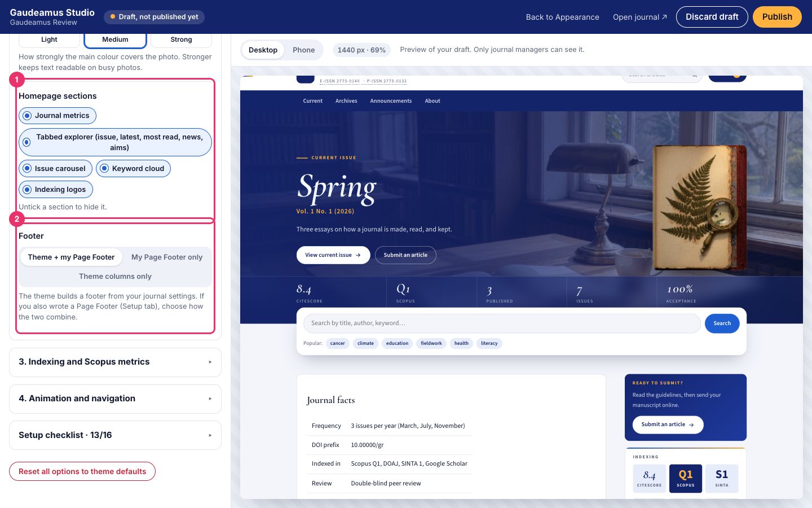
Task: Reset all options to theme defaults
Action: click(82, 472)
